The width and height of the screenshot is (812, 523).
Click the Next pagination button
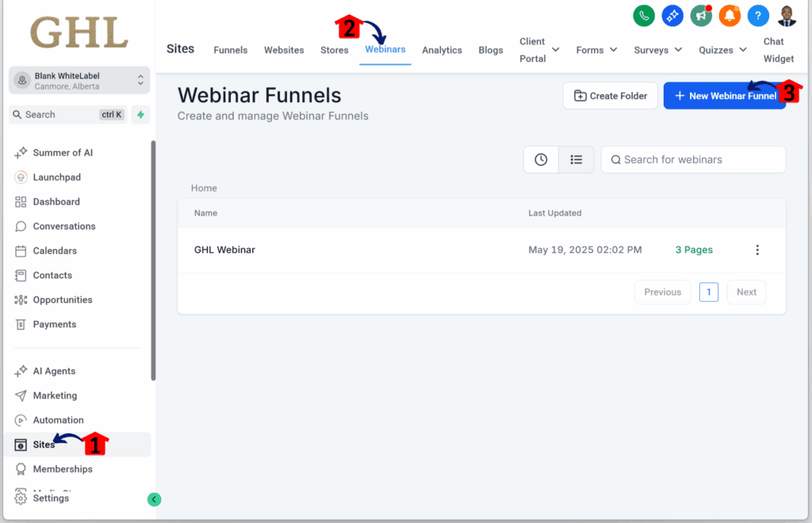coord(746,292)
